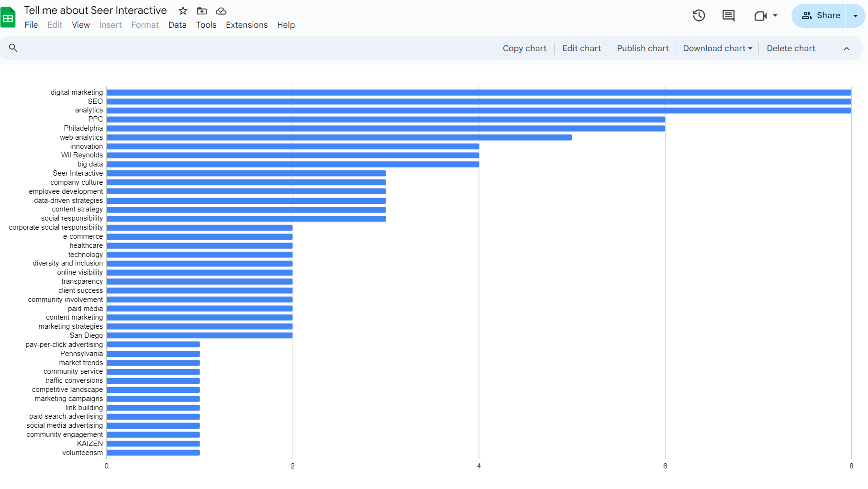Expand the Share options arrow
The image size is (868, 489).
click(856, 16)
